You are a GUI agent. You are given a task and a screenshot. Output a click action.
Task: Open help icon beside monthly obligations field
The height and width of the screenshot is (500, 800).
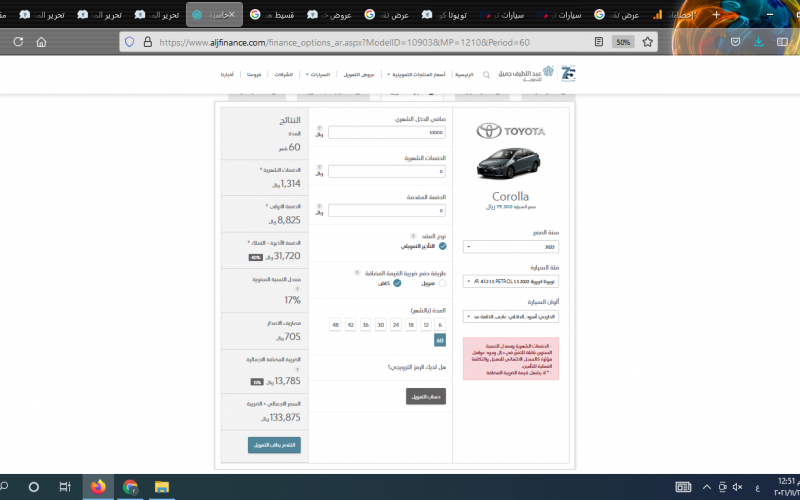[x=319, y=167]
